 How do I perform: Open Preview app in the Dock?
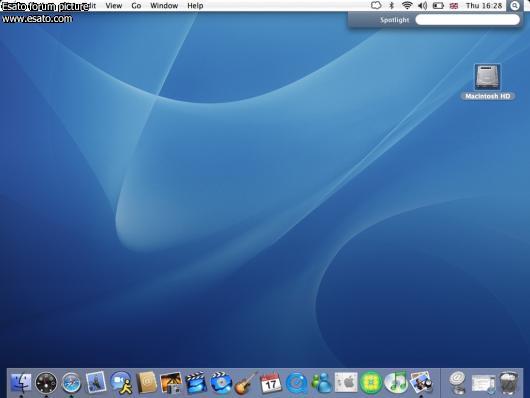(420, 383)
